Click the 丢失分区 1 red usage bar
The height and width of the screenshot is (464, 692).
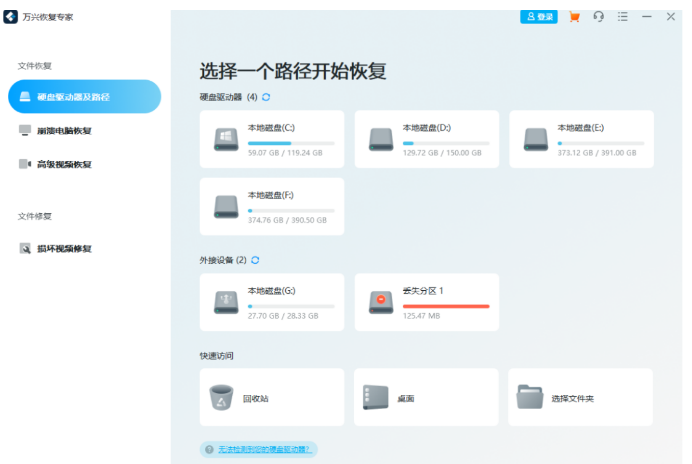[445, 306]
